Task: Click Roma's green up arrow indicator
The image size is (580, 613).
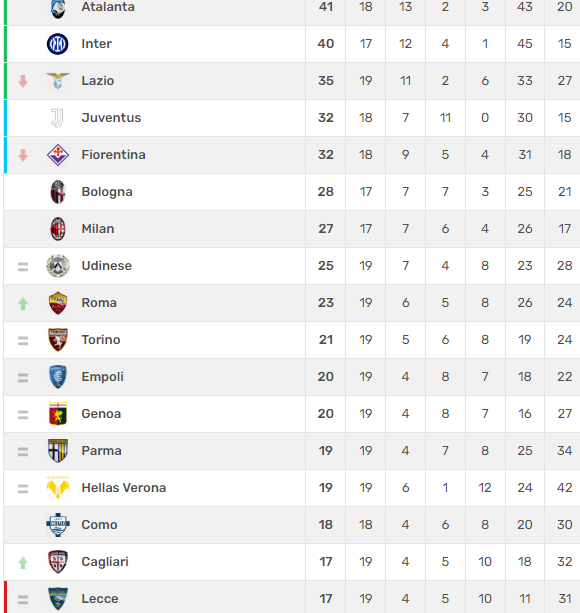Action: click(x=23, y=303)
